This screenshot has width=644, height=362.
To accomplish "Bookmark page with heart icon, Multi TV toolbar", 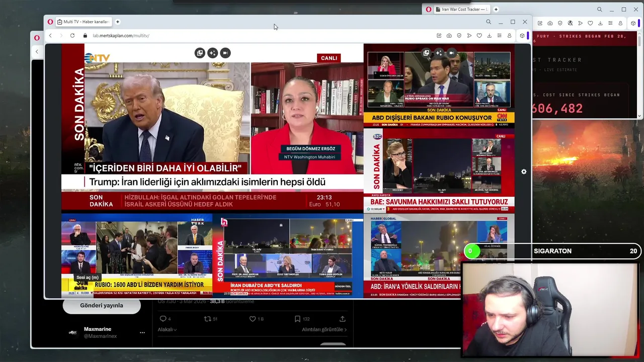I will [x=479, y=36].
